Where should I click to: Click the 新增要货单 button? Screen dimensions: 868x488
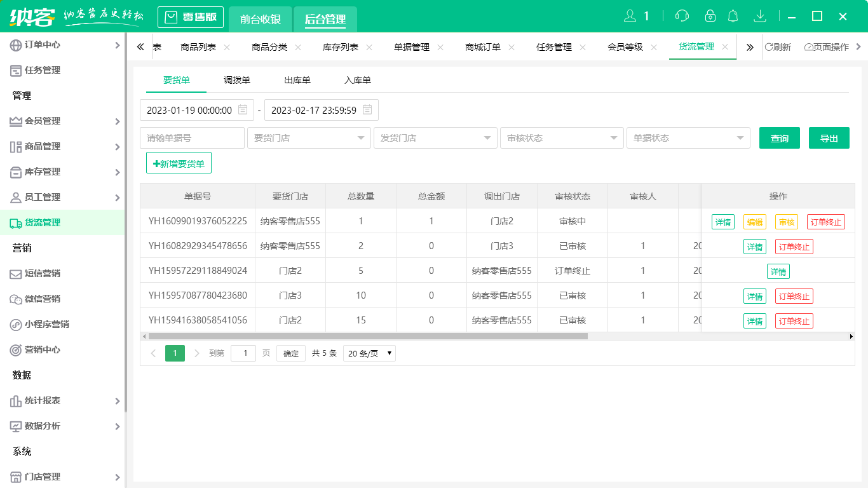coord(179,163)
